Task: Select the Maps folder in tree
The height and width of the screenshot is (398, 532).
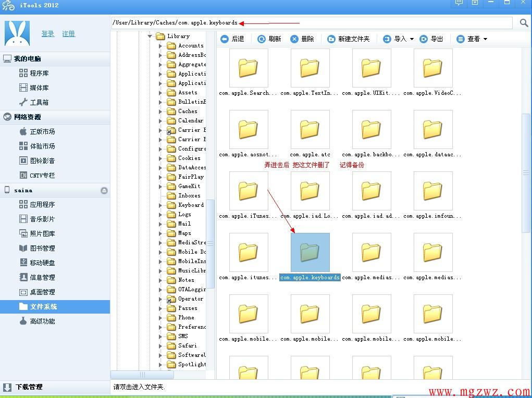Action: (x=184, y=233)
